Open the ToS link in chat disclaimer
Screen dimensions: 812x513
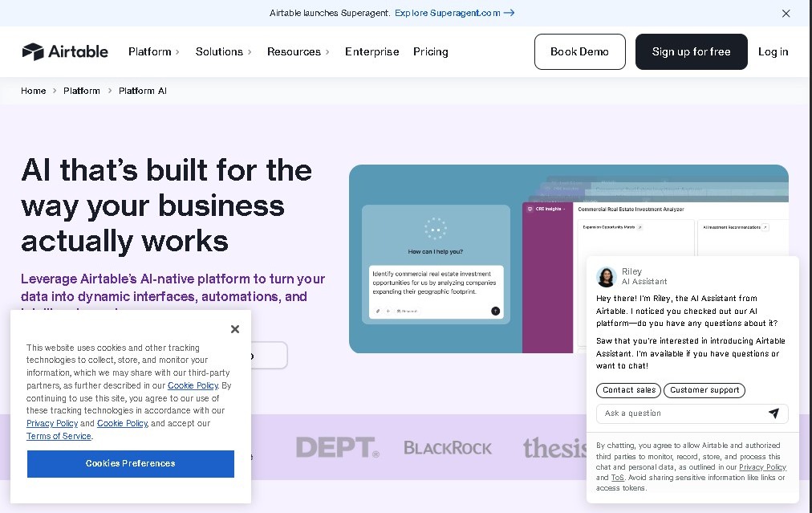pos(617,478)
